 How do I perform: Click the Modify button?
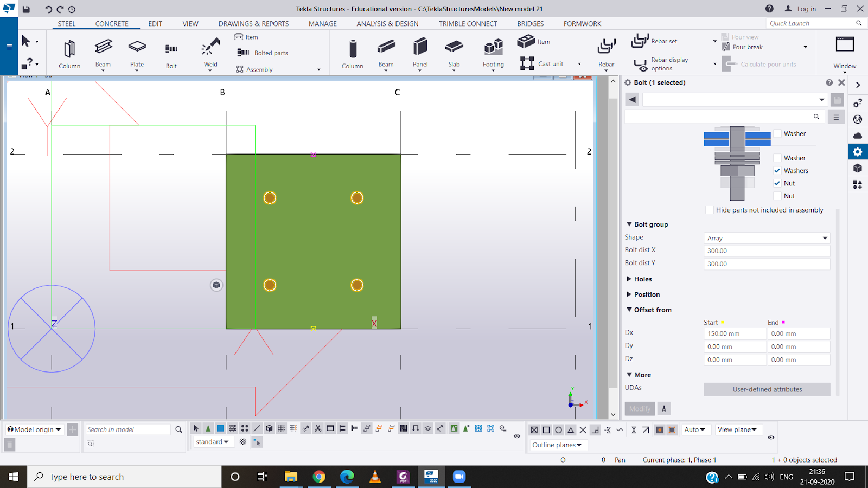(x=640, y=409)
